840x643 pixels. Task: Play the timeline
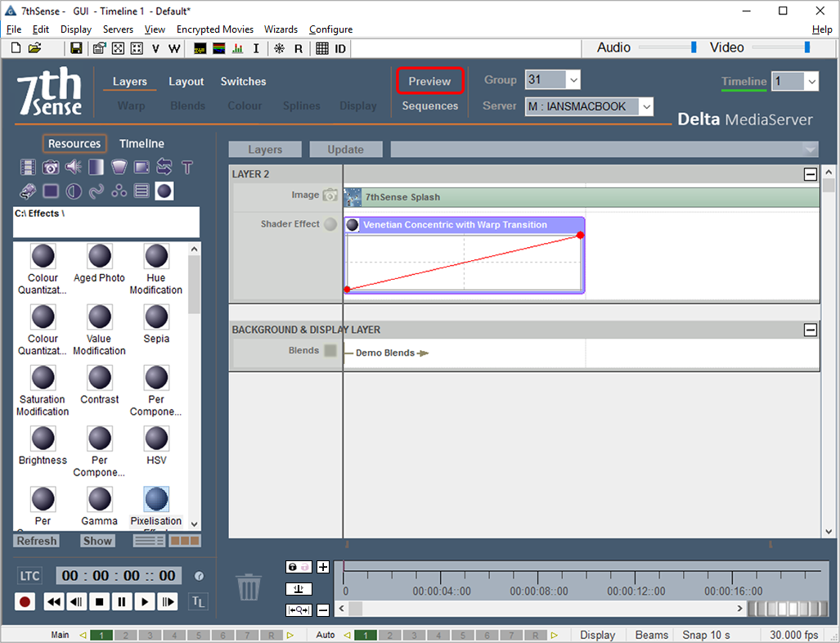(x=145, y=602)
